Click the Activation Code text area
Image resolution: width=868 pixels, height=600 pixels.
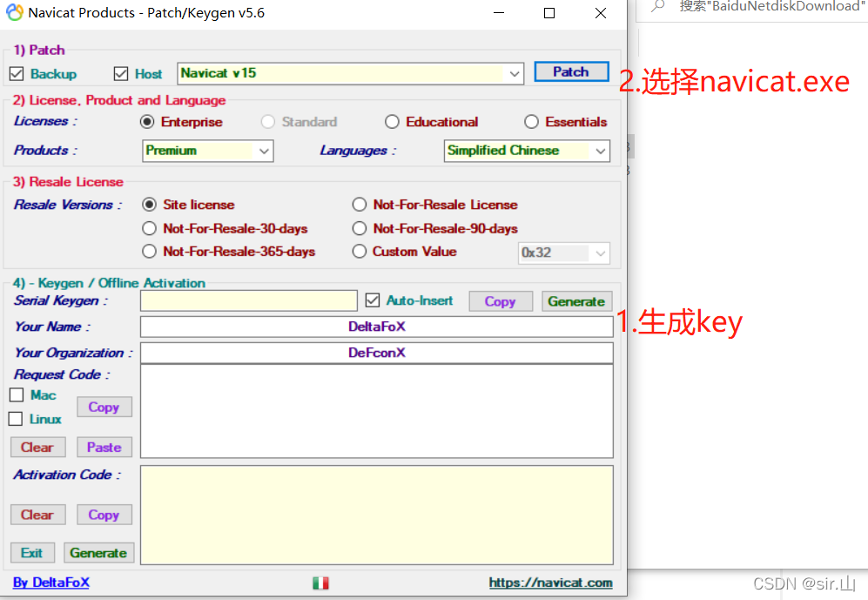[x=376, y=515]
